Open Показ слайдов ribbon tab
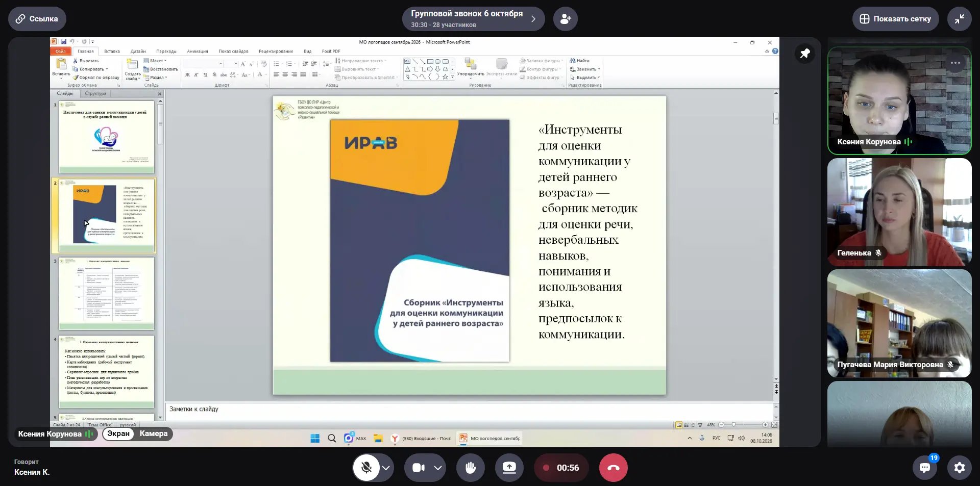The image size is (980, 486). [x=233, y=51]
